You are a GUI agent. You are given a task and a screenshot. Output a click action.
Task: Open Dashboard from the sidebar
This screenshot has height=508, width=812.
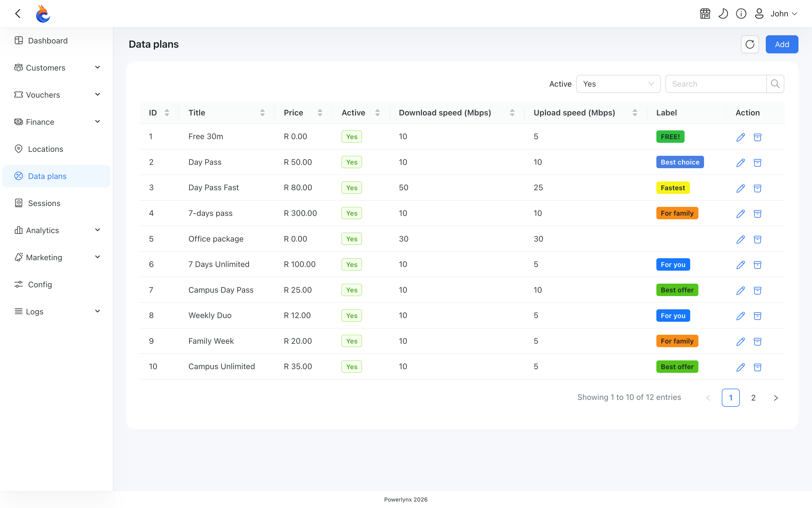click(x=56, y=40)
